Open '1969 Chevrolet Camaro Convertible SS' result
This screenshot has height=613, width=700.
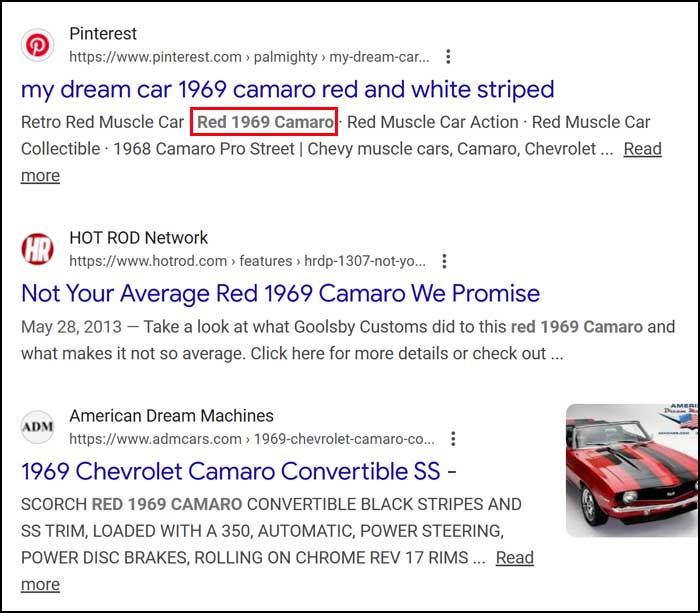[x=238, y=471]
